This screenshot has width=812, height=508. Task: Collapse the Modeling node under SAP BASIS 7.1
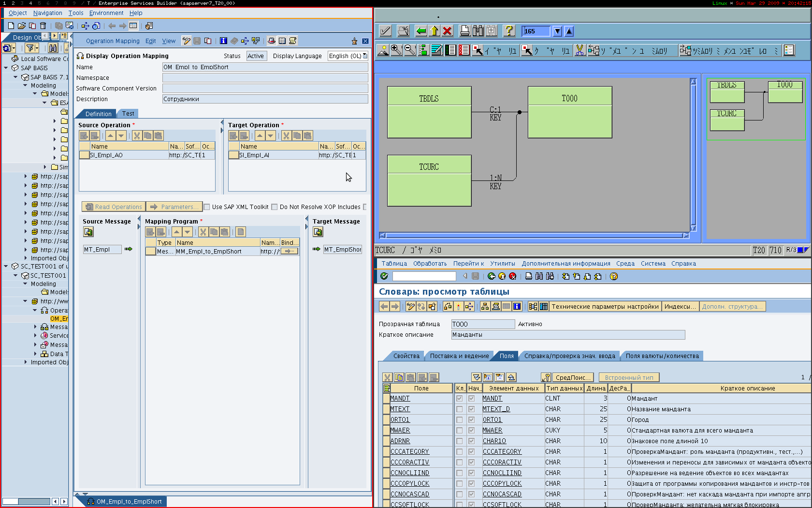[25, 85]
